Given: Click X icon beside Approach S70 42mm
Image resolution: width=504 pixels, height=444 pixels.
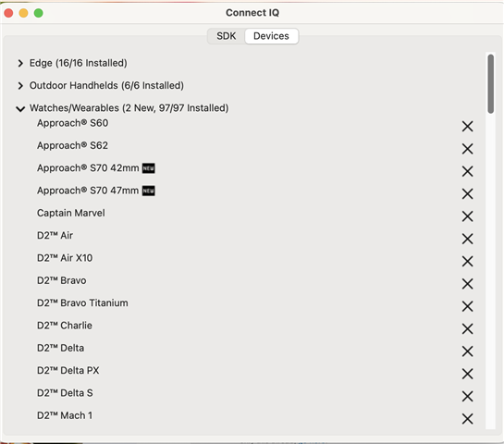Looking at the screenshot, I should pos(467,171).
